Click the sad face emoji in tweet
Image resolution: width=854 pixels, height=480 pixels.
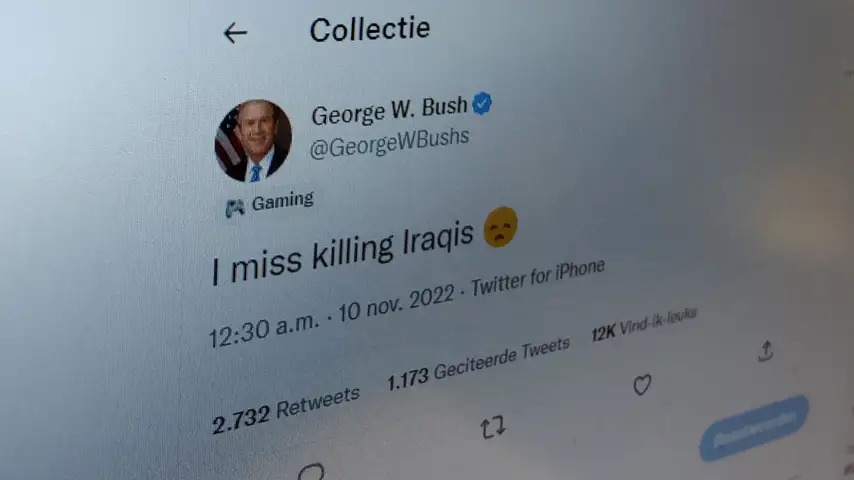pos(501,227)
